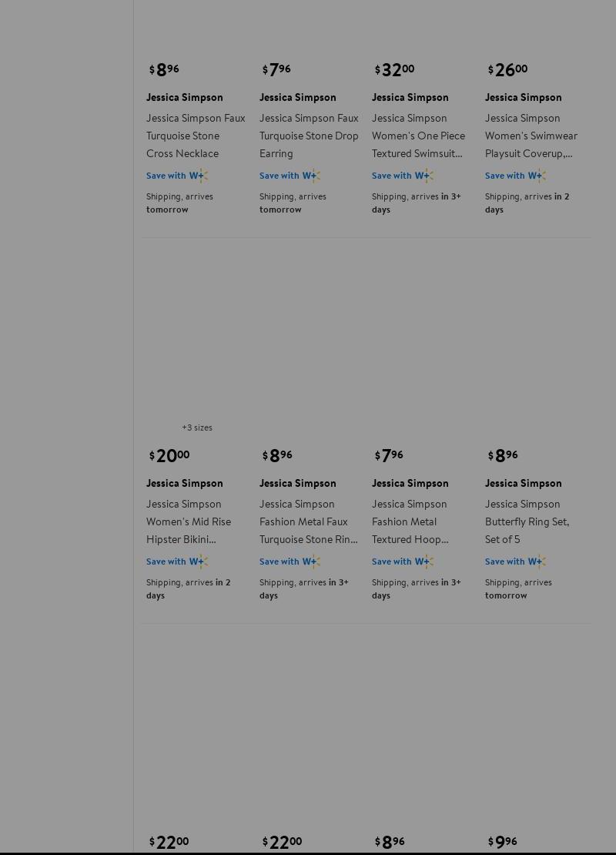
Task: Click Walmart+ icon below Fashion Metal Textured Hoop
Action: (x=424, y=562)
